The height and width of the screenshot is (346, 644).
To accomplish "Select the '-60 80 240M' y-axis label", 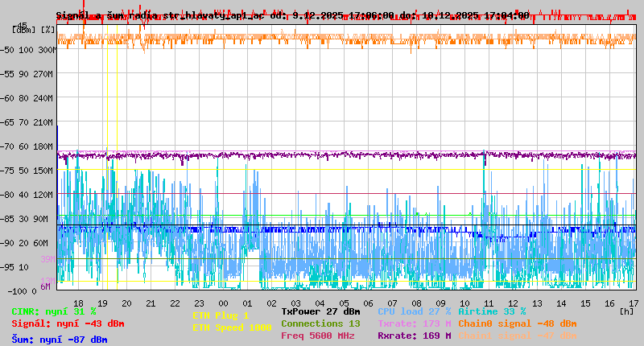I will tap(27, 98).
